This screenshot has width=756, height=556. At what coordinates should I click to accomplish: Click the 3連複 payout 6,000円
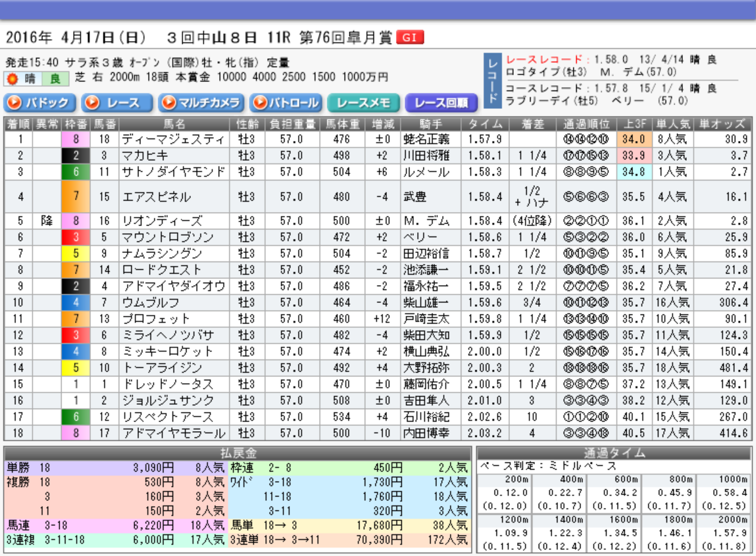153,540
